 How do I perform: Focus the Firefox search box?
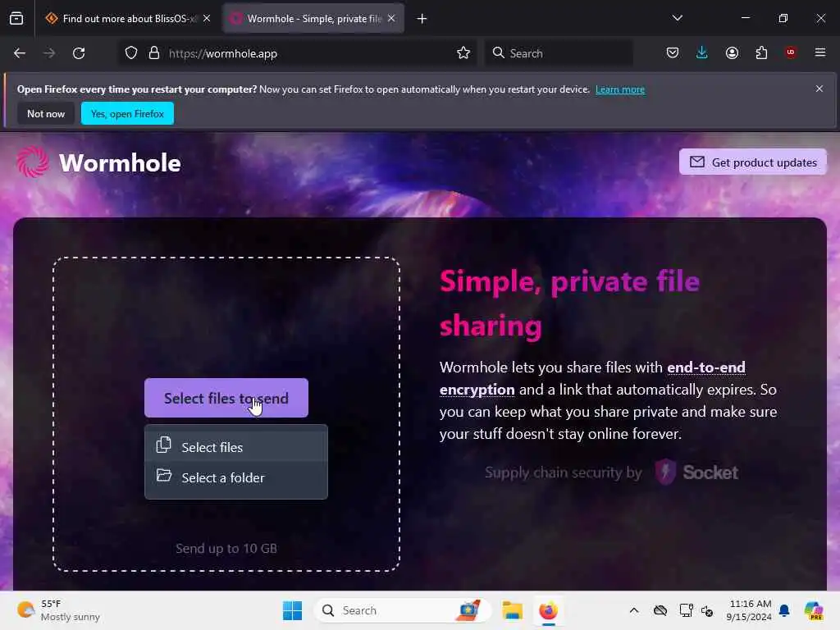click(x=559, y=53)
